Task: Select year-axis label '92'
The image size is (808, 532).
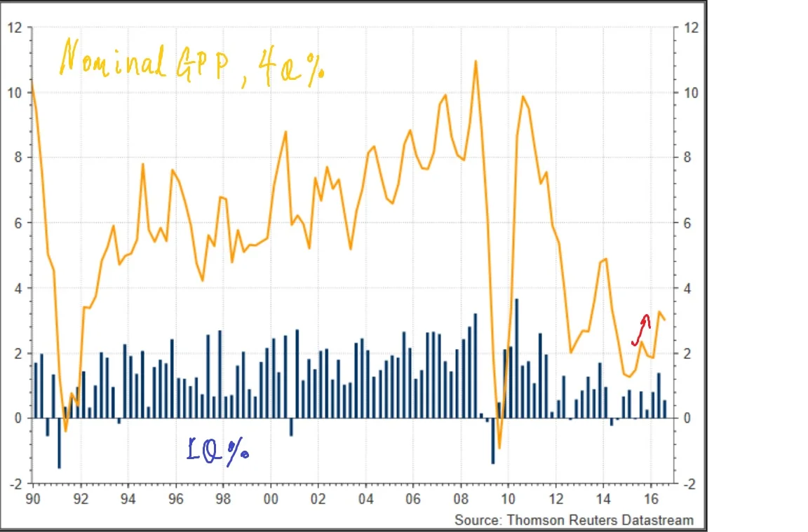Action: point(81,498)
